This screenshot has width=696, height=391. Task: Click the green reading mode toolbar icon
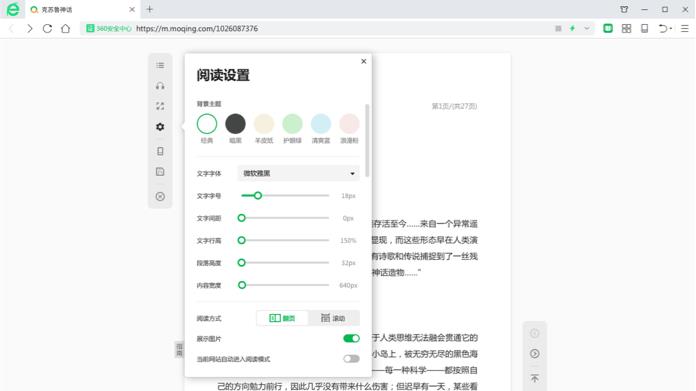[608, 28]
